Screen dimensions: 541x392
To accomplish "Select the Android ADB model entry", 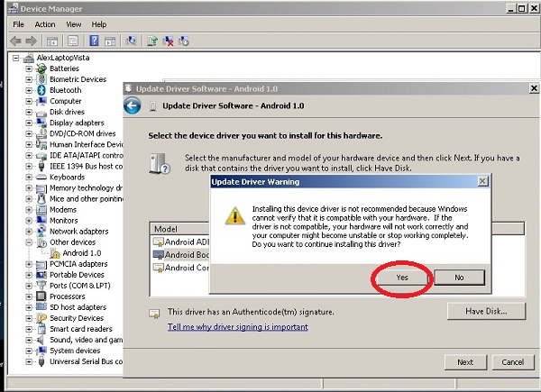I will (x=181, y=242).
